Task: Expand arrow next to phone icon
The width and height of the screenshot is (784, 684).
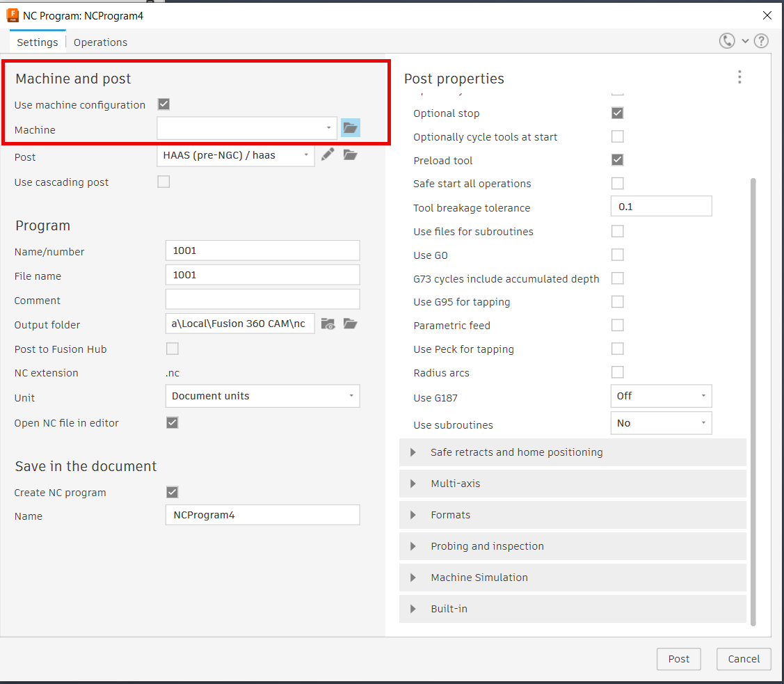Action: pyautogui.click(x=745, y=41)
